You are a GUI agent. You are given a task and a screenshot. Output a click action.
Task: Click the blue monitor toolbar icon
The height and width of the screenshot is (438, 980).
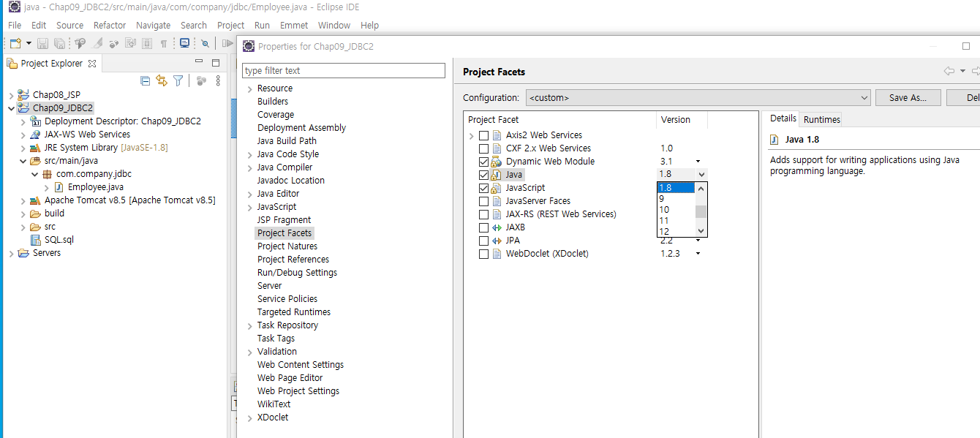[x=184, y=43]
